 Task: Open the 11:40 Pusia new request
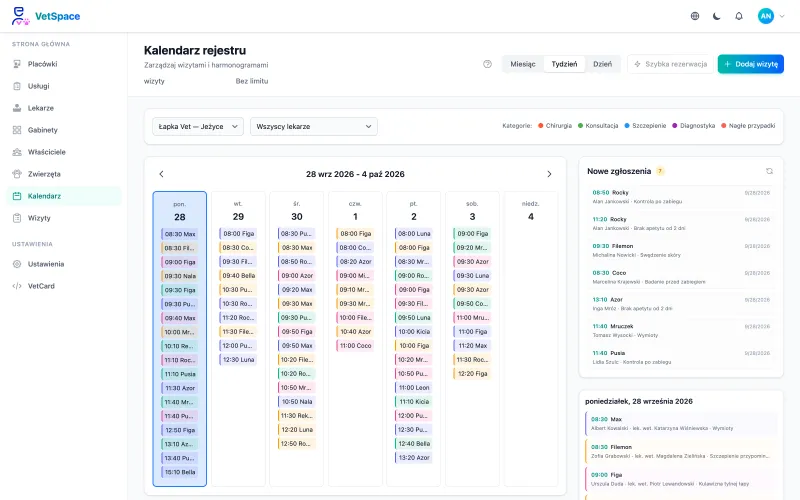[x=681, y=357]
